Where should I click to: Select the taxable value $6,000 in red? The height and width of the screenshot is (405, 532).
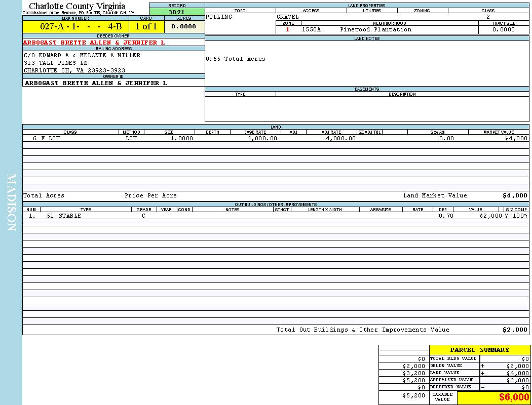pos(514,397)
